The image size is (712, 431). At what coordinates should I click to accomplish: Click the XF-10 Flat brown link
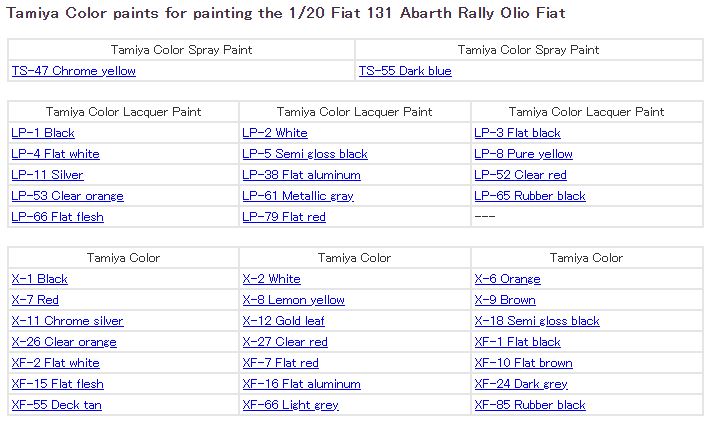click(x=523, y=363)
